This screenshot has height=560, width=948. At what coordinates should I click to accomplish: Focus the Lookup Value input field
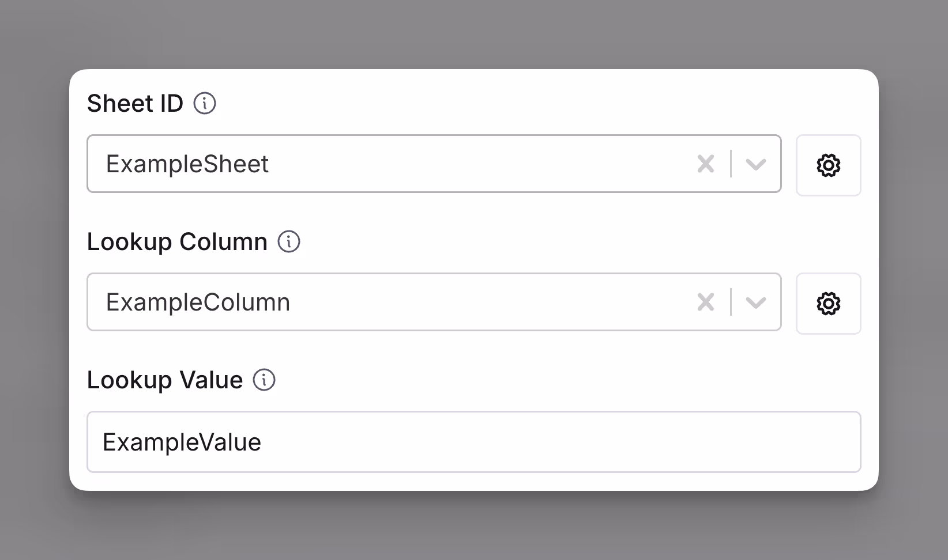(x=474, y=442)
